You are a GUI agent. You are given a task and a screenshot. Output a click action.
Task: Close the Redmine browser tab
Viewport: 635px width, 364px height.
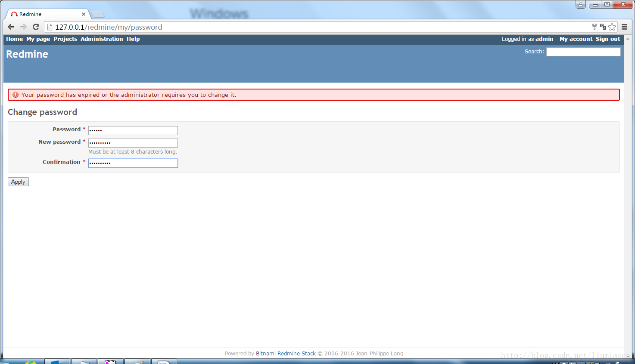pos(84,14)
